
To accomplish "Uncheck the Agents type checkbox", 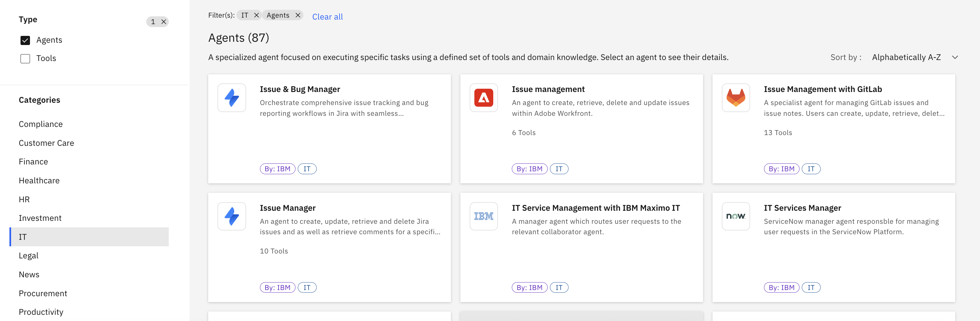I will (25, 40).
